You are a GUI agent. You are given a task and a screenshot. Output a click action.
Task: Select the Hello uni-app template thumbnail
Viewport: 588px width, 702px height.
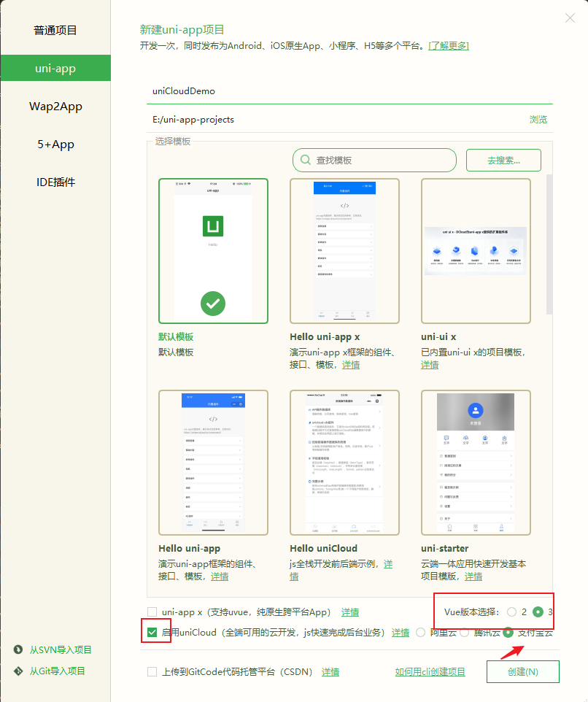(x=213, y=463)
